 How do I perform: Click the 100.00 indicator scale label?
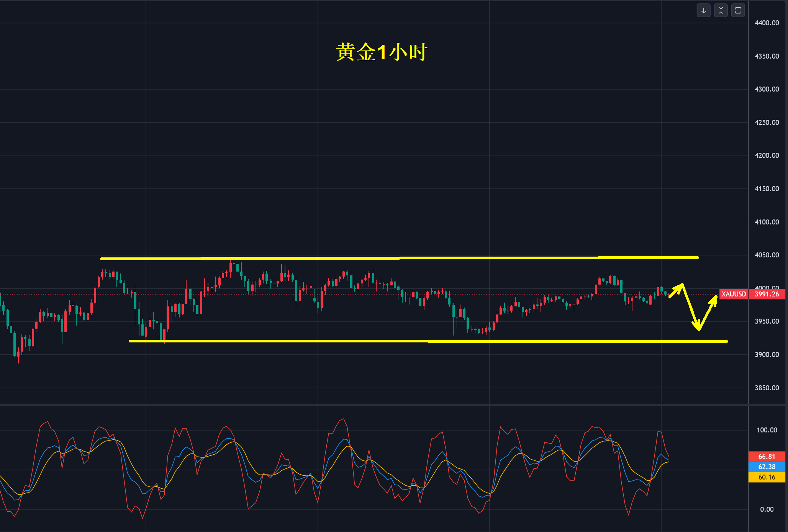[767, 430]
